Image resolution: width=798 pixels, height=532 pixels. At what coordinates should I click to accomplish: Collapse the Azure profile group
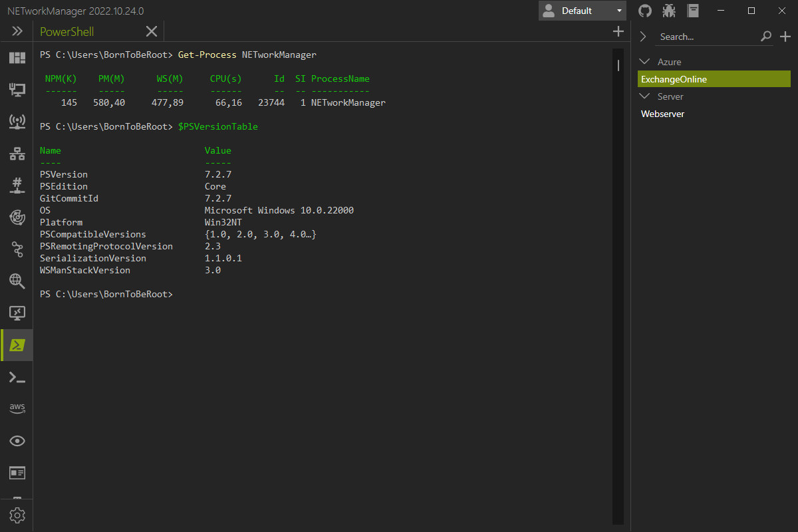click(x=644, y=61)
